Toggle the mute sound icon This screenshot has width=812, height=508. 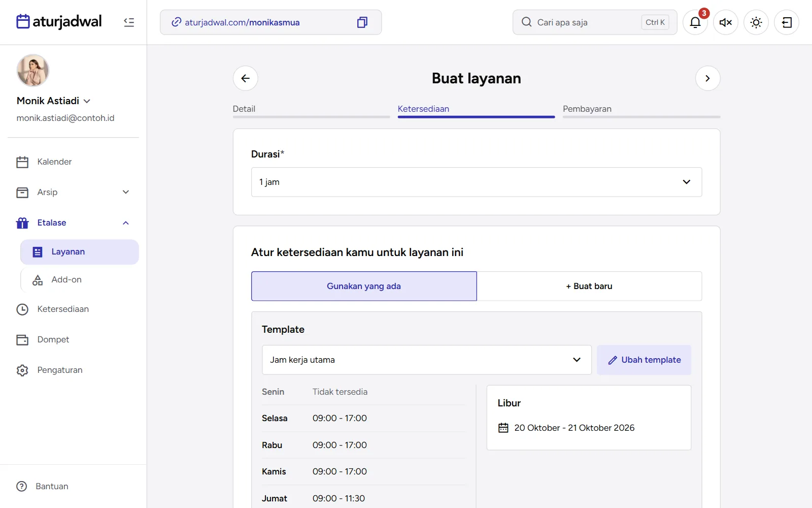tap(726, 22)
